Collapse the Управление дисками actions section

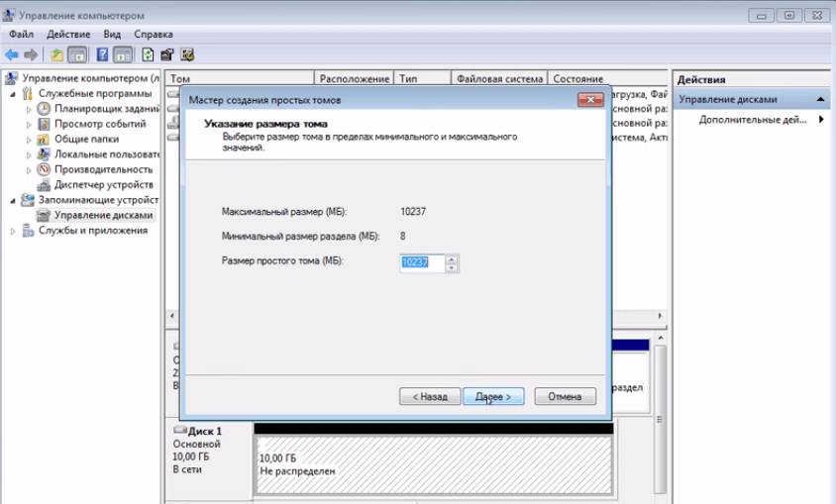point(820,99)
